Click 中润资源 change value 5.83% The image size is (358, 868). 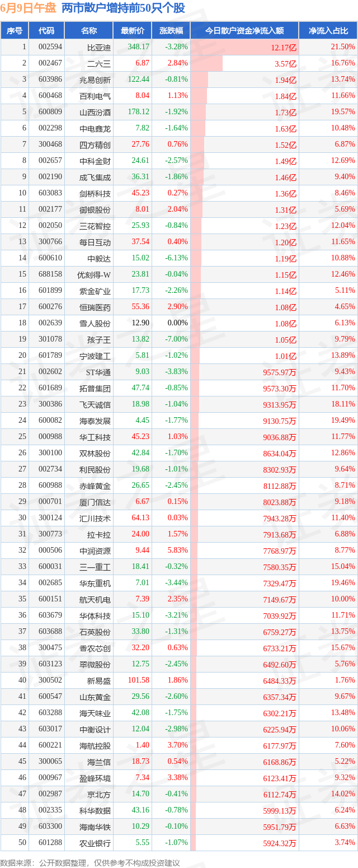click(178, 550)
